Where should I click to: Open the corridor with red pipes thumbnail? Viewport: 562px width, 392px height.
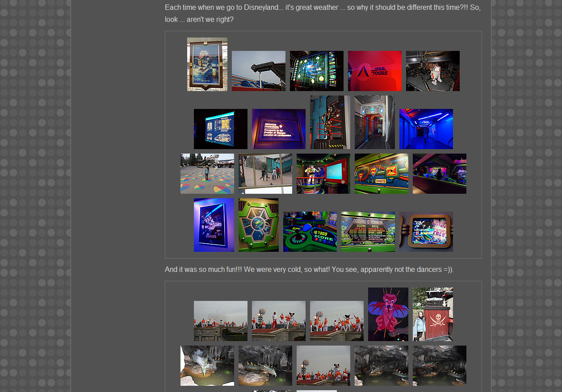[x=374, y=122]
